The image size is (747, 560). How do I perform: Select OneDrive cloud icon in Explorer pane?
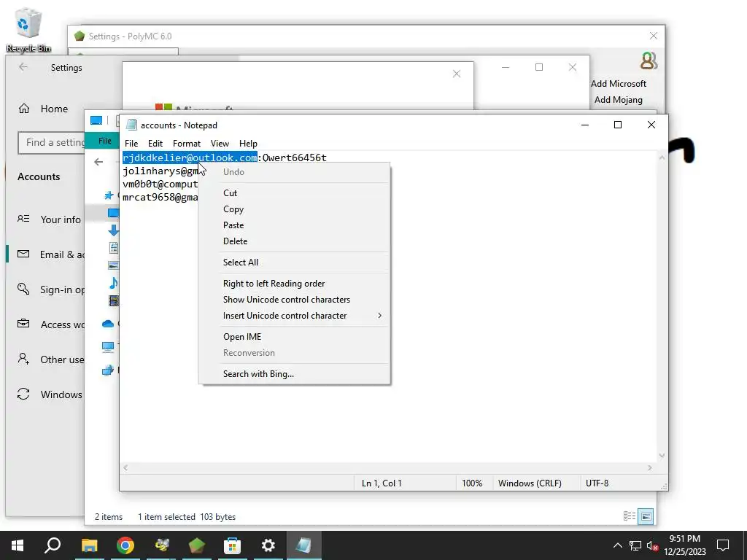coord(108,324)
